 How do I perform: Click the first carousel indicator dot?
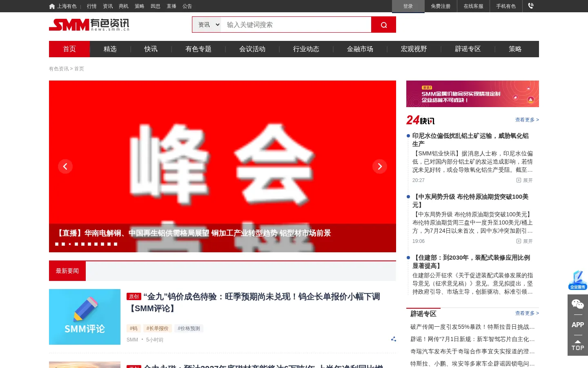[x=57, y=244]
